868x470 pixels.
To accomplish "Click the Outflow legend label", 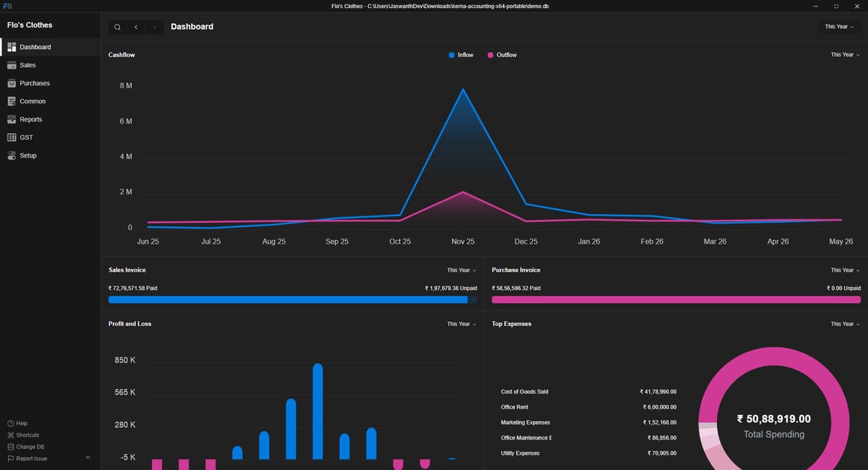I will point(507,55).
